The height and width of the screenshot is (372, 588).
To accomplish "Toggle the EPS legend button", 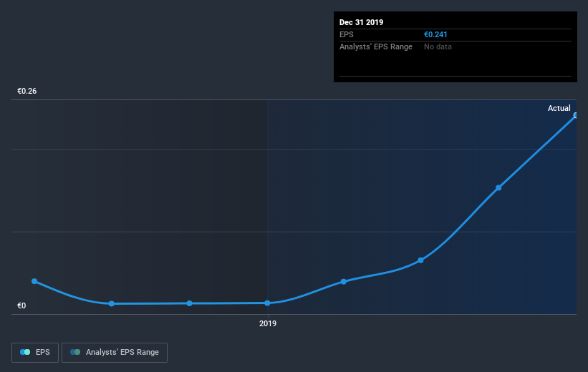I will click(35, 353).
